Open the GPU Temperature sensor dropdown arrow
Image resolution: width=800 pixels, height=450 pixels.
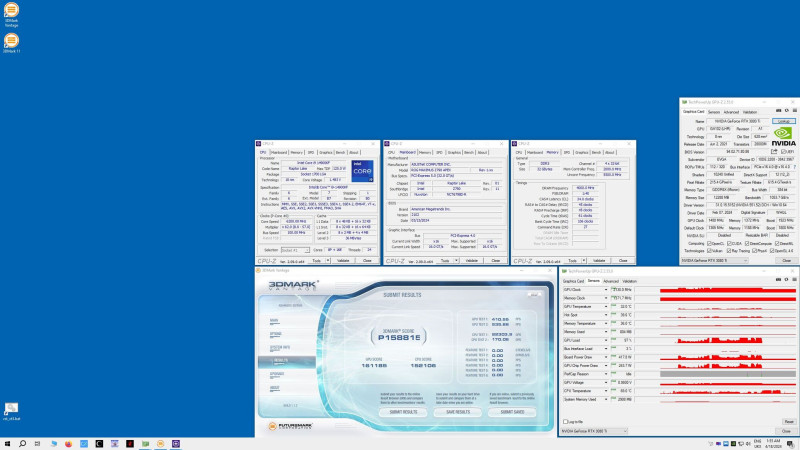coord(606,307)
